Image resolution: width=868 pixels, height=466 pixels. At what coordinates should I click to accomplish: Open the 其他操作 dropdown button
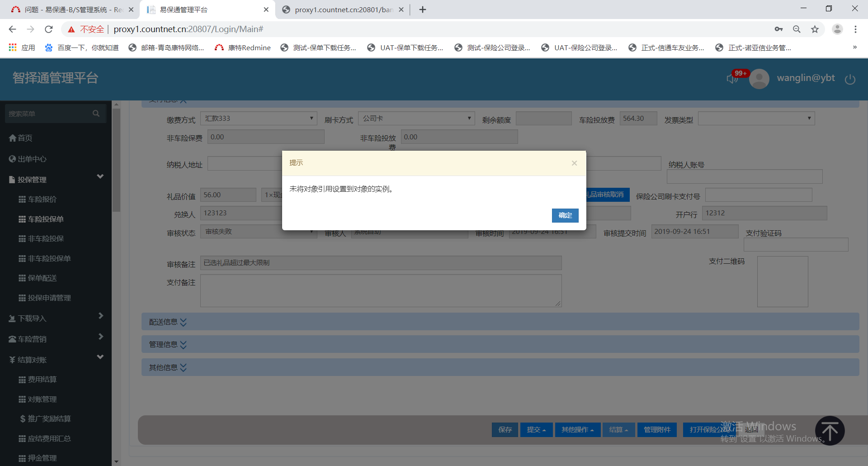pos(578,429)
